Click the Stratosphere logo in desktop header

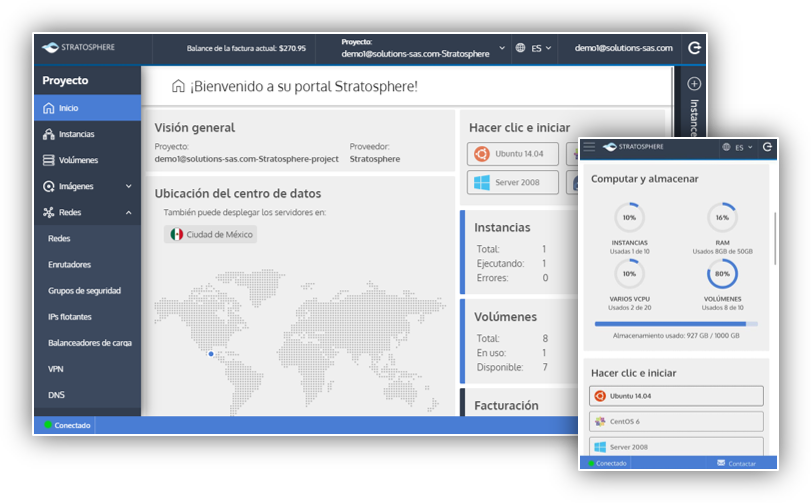[x=78, y=48]
